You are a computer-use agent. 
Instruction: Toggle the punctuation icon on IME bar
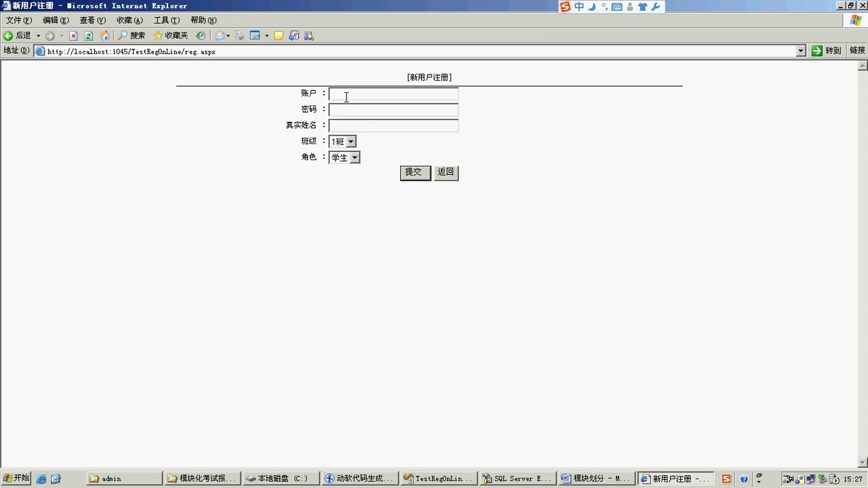click(604, 7)
